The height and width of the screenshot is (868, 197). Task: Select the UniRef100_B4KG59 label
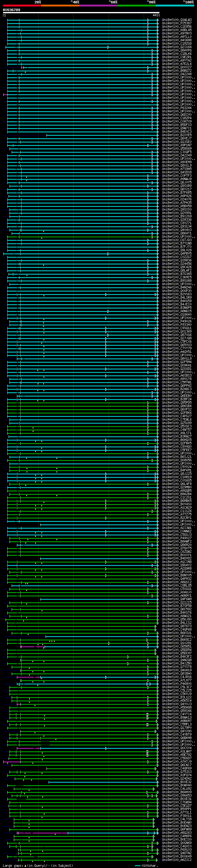click(x=177, y=301)
